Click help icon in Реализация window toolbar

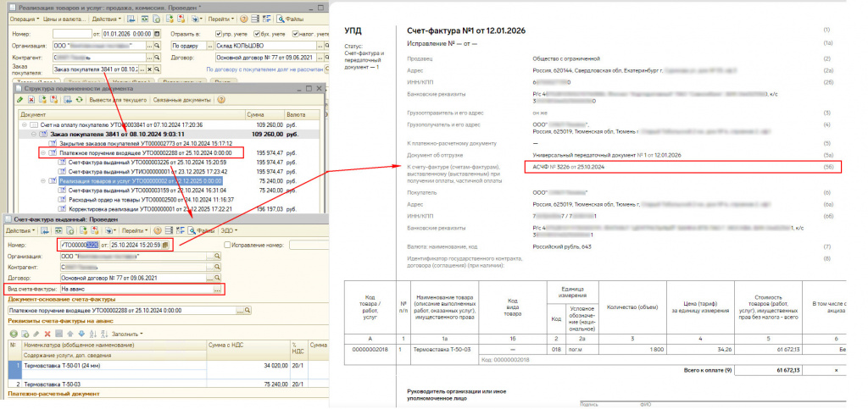tap(243, 19)
